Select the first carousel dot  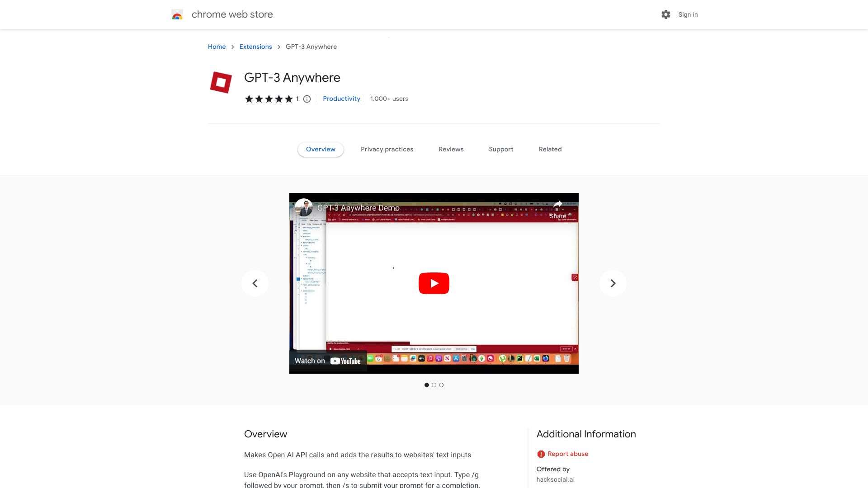[427, 385]
